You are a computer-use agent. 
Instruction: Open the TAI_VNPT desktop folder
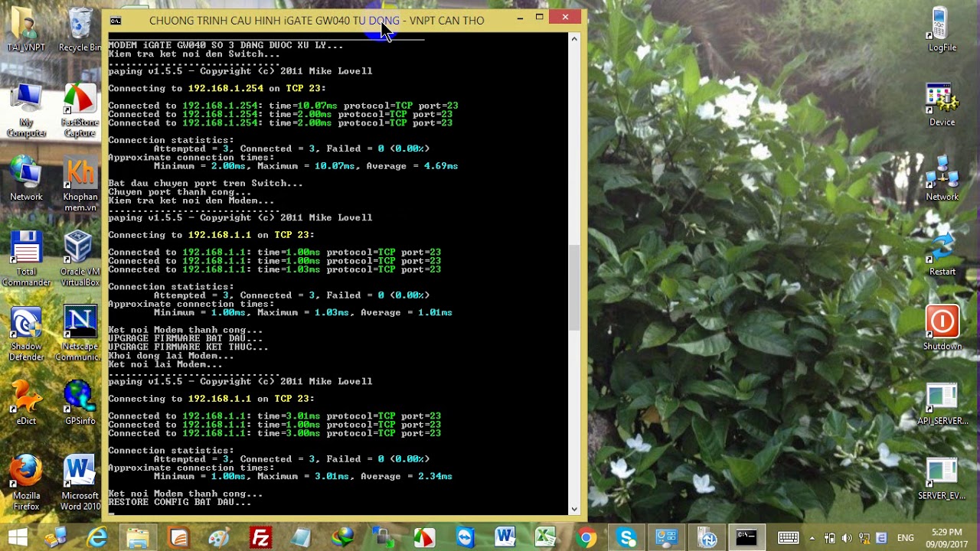(26, 29)
